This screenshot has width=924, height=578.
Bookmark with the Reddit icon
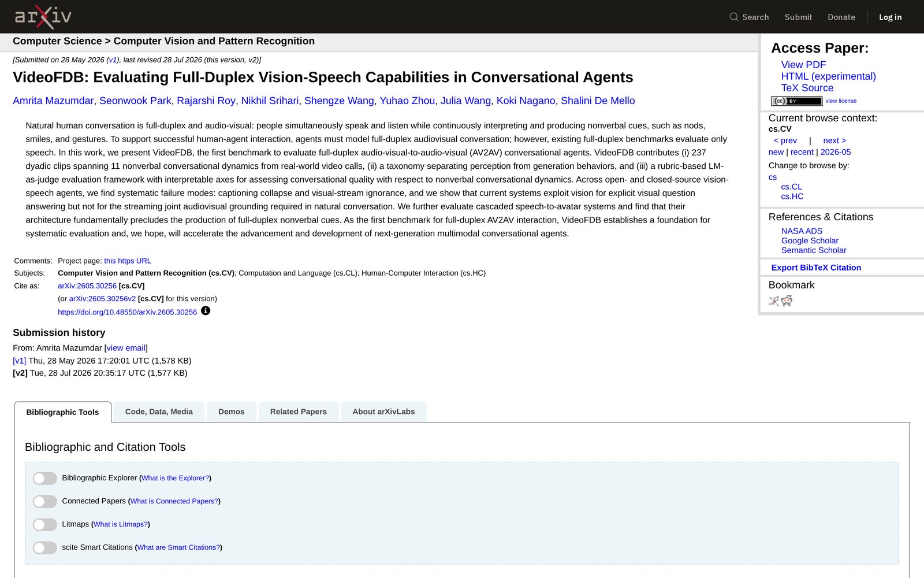[787, 301]
